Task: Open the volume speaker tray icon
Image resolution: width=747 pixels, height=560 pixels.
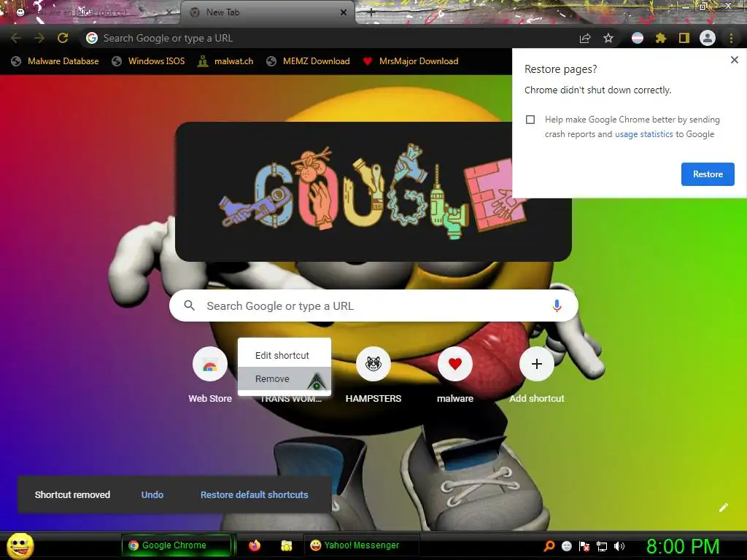Action: point(619,546)
